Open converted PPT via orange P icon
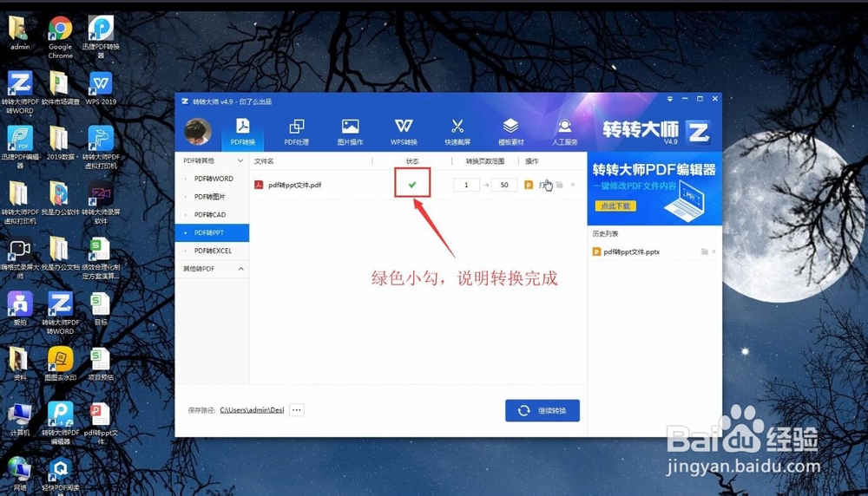 click(529, 185)
